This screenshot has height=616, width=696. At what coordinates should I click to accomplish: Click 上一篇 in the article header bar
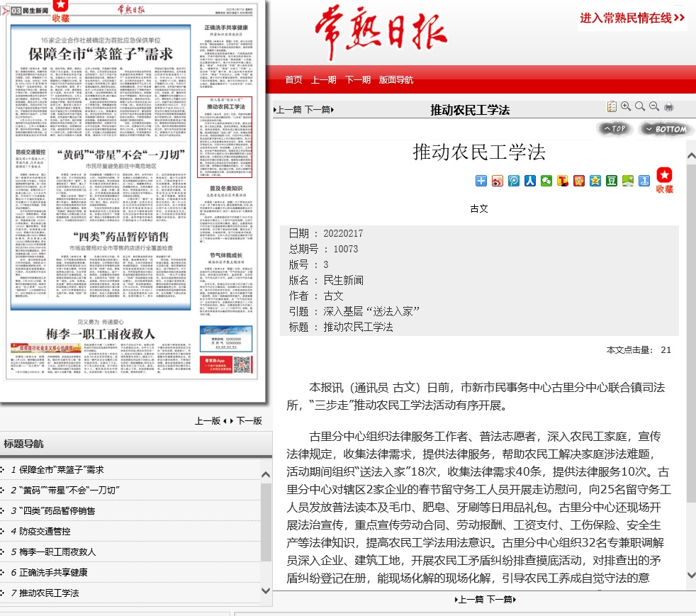click(288, 110)
